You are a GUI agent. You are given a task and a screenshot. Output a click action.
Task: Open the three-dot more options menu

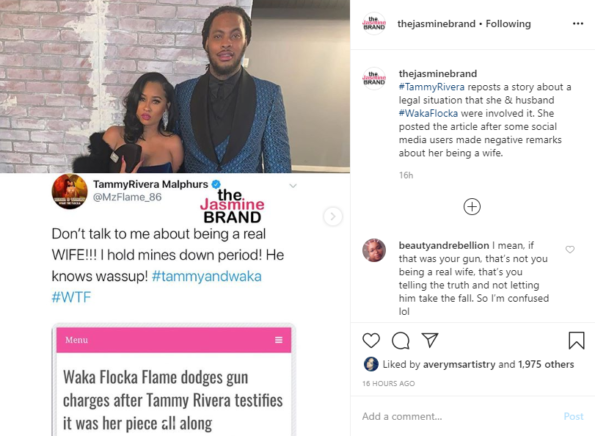[x=578, y=24]
